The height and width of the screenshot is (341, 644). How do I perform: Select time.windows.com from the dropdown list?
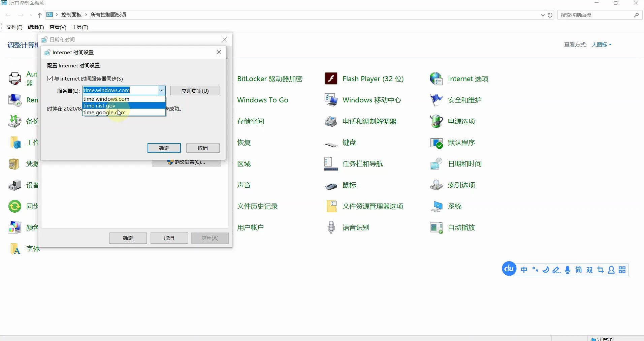(124, 99)
